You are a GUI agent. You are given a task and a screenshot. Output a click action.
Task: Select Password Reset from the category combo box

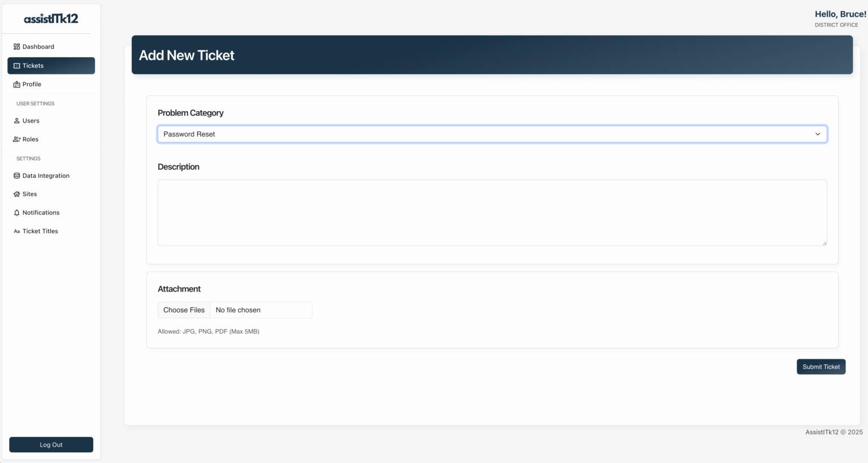(492, 134)
